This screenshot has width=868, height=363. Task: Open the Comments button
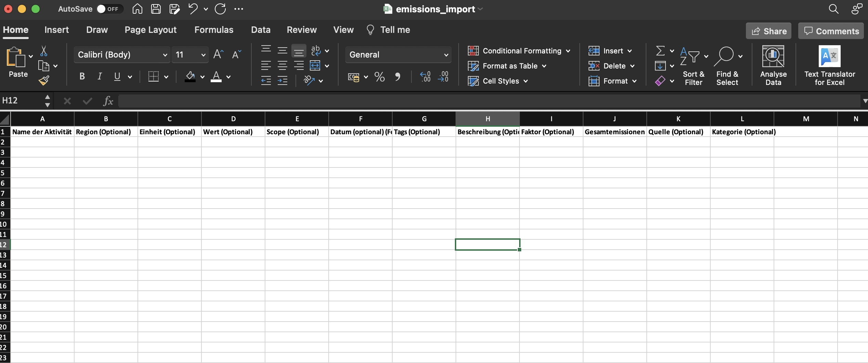(831, 31)
